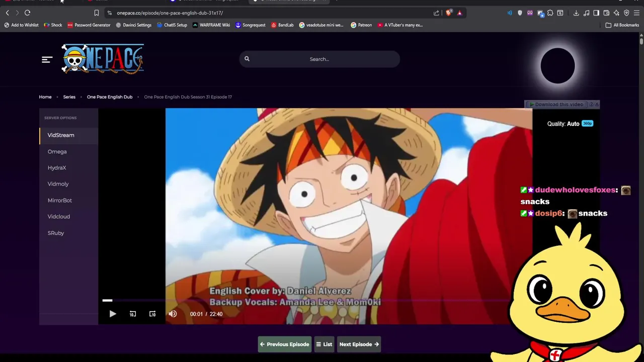Click the blue sound-wave extension icon

510,13
